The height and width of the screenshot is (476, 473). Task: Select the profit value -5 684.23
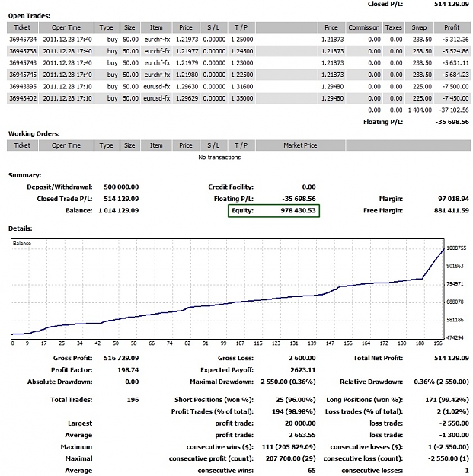(x=455, y=75)
